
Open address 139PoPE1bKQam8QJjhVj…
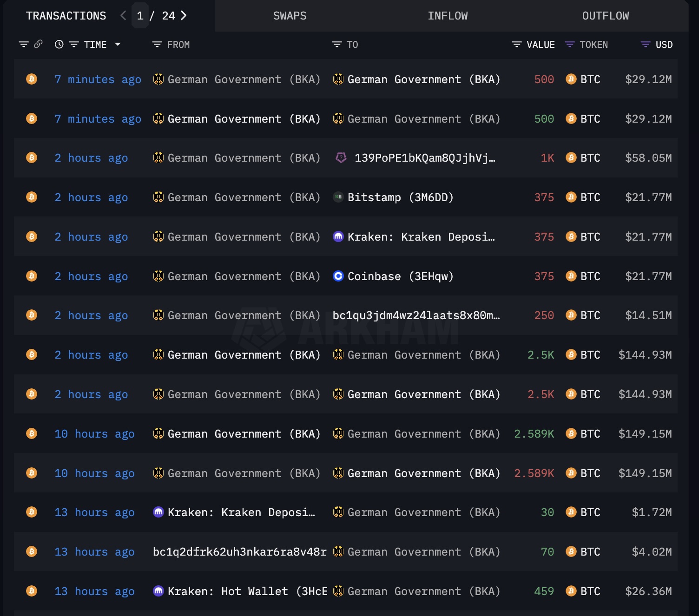(425, 158)
